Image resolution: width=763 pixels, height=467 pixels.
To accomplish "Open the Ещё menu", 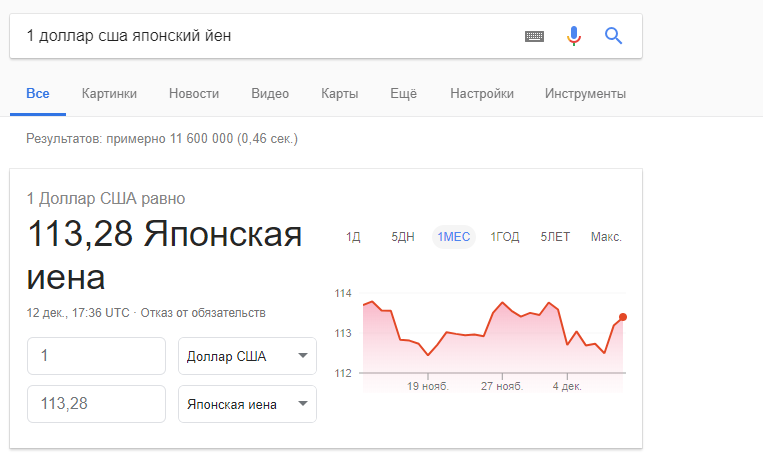I will (x=403, y=94).
